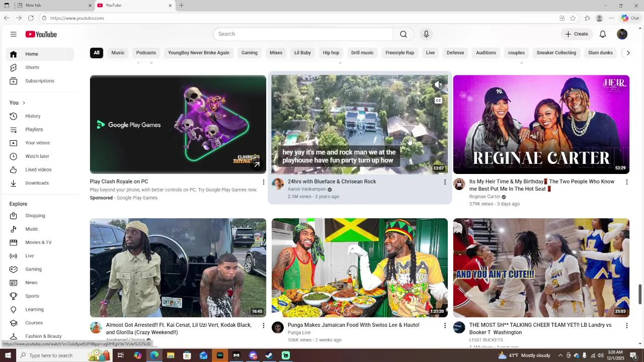This screenshot has width=644, height=362.
Task: Open options for Punga Jamaican Food video
Action: pos(445,326)
